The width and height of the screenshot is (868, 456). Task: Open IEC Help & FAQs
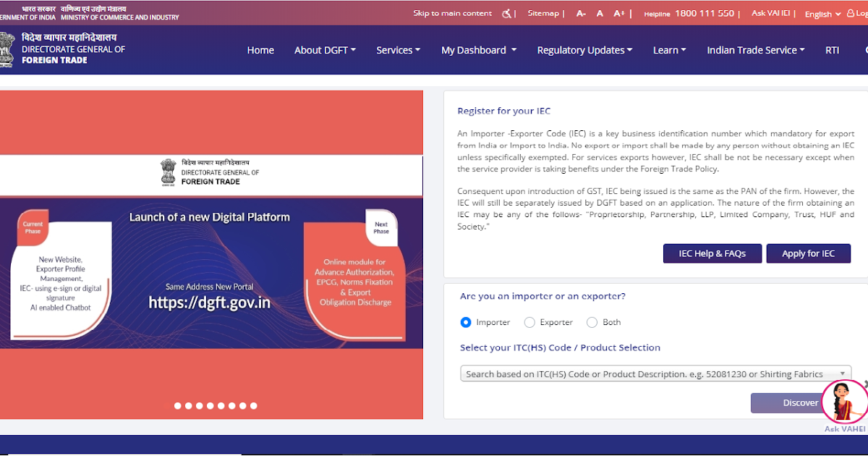(712, 253)
